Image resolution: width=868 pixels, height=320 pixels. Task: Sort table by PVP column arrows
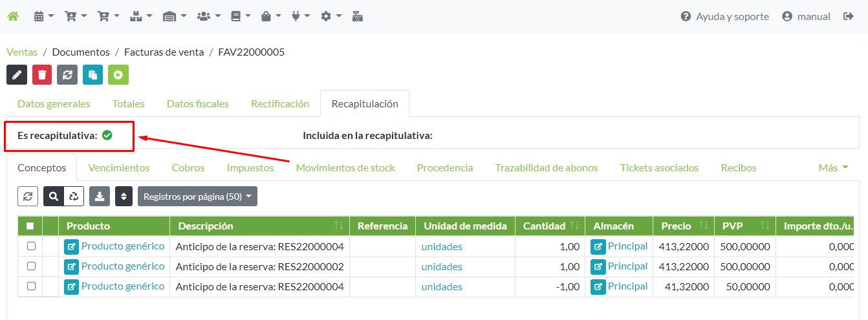click(765, 226)
